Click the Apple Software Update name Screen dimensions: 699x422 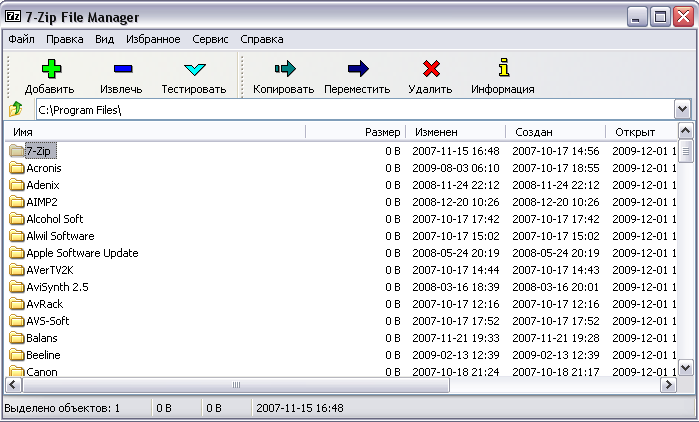coord(82,253)
